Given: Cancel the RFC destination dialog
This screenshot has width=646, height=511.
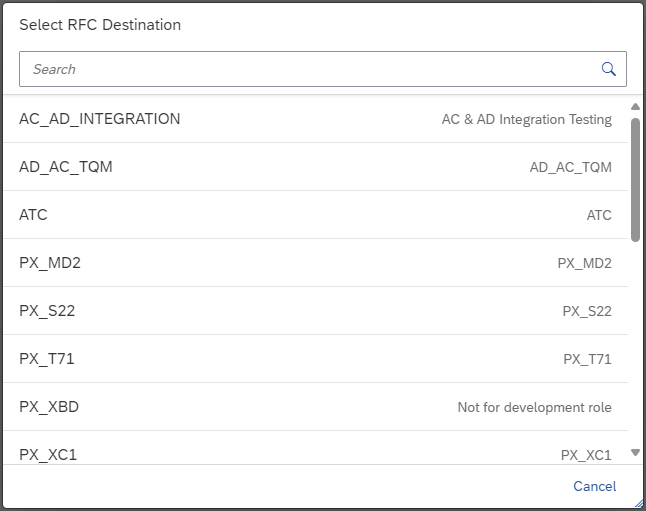Looking at the screenshot, I should (x=594, y=486).
